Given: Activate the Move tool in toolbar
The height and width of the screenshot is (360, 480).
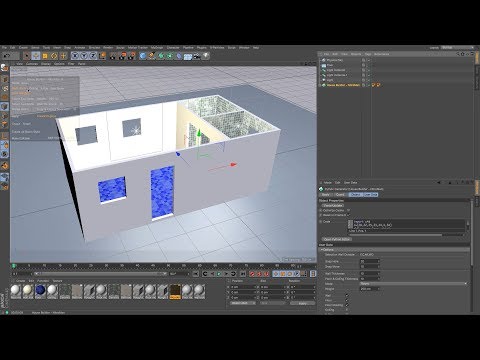Looking at the screenshot, I should pos(36,56).
